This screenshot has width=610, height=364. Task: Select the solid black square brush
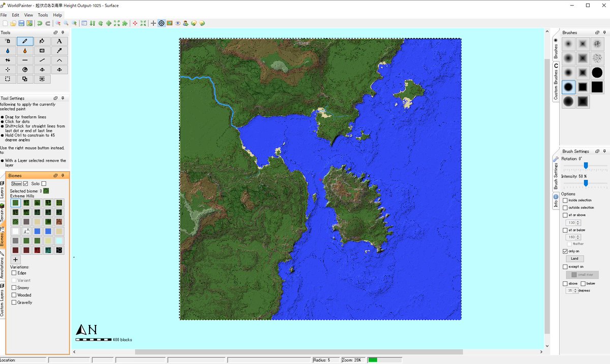[597, 87]
